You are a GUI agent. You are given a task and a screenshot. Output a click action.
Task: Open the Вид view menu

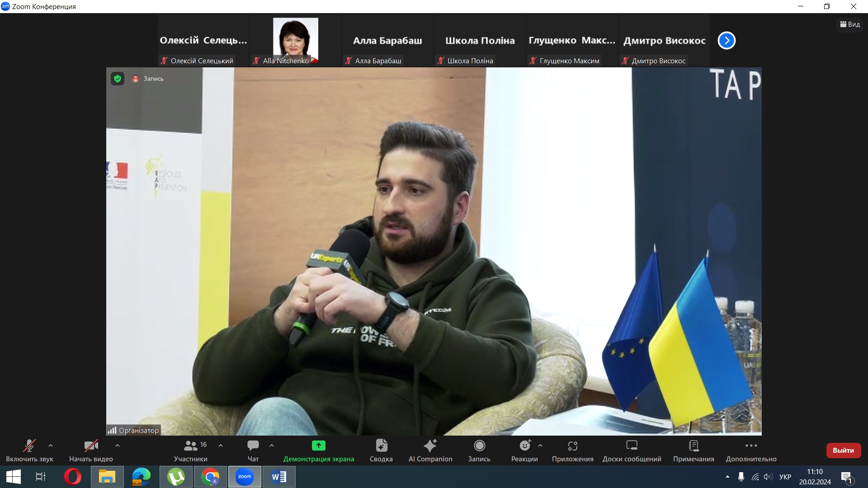click(x=850, y=24)
